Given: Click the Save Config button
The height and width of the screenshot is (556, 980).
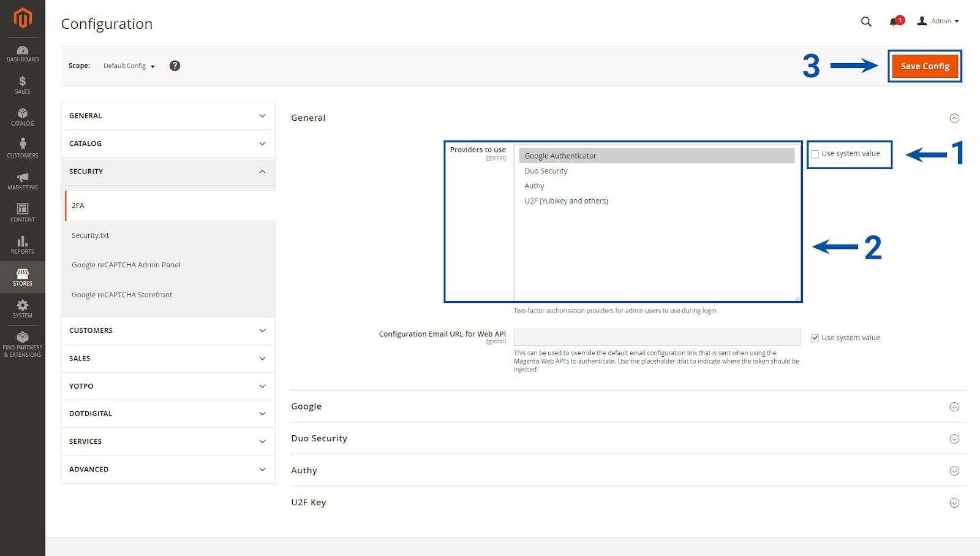Looking at the screenshot, I should [x=925, y=66].
